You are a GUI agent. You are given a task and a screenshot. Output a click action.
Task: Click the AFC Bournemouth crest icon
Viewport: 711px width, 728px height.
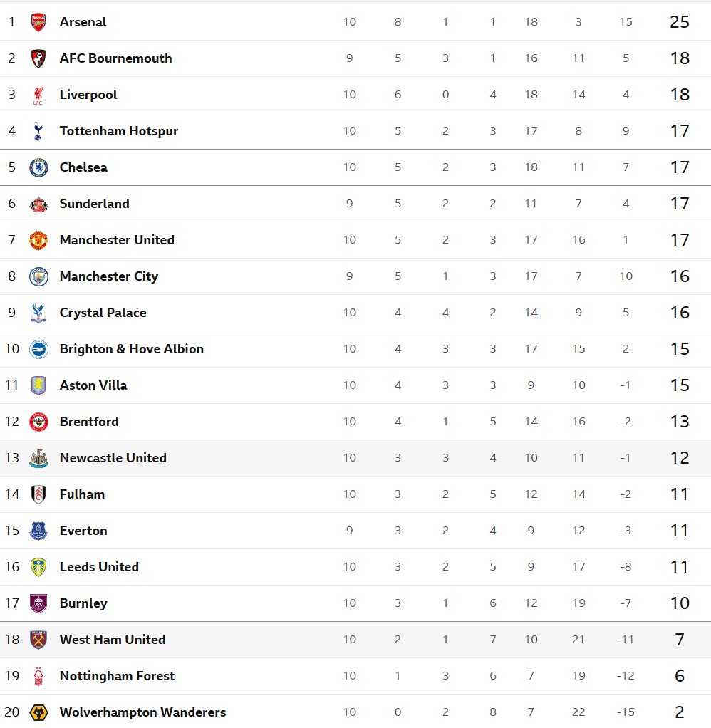38,58
